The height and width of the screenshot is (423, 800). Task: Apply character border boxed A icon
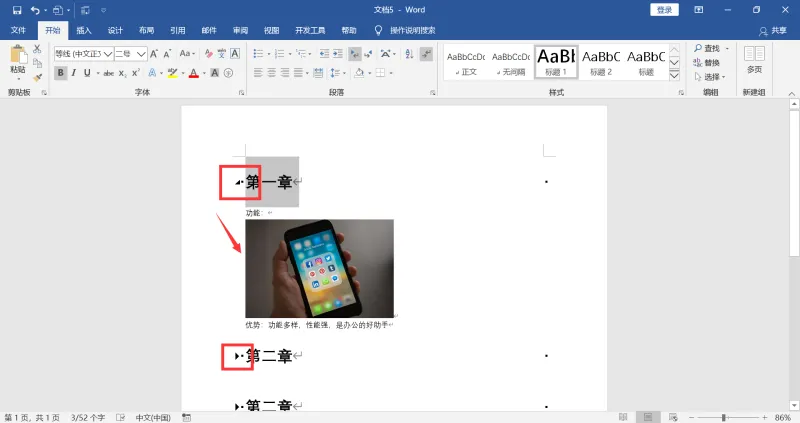pyautogui.click(x=235, y=54)
